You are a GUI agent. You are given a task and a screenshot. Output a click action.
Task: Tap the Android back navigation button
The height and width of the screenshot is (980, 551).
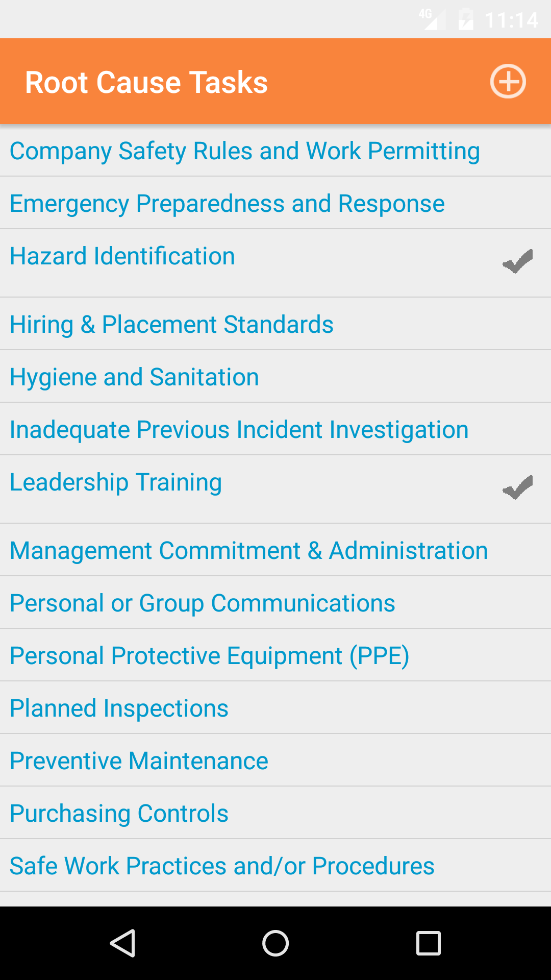tap(122, 943)
